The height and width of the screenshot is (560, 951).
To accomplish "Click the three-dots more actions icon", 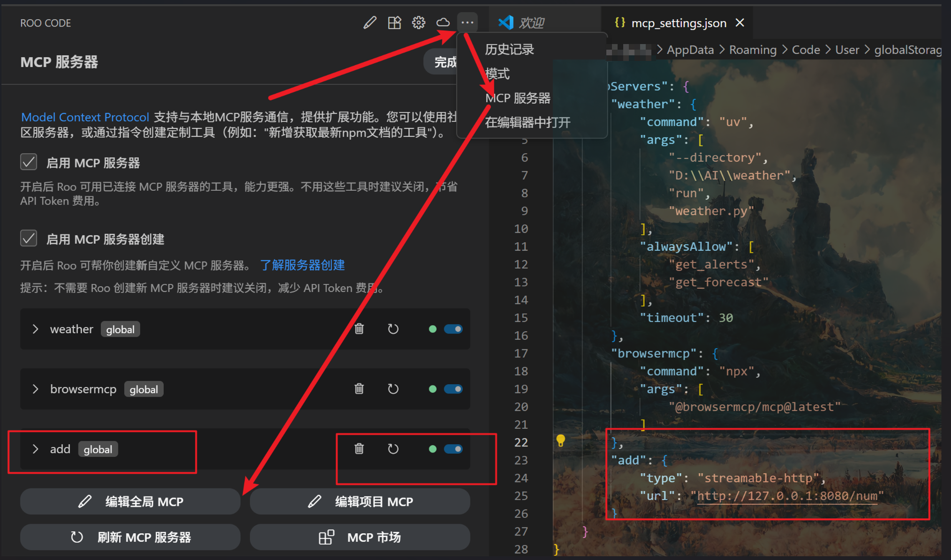I will [467, 22].
